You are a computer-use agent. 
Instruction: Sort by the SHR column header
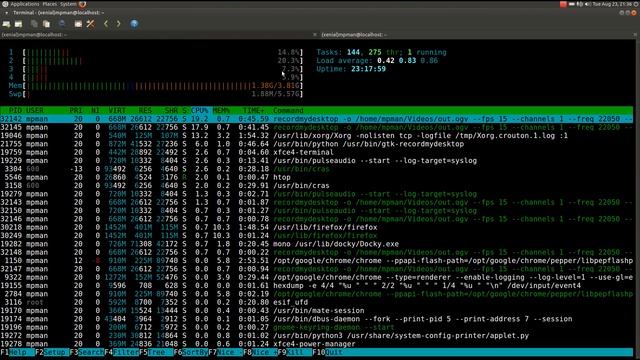click(x=171, y=111)
